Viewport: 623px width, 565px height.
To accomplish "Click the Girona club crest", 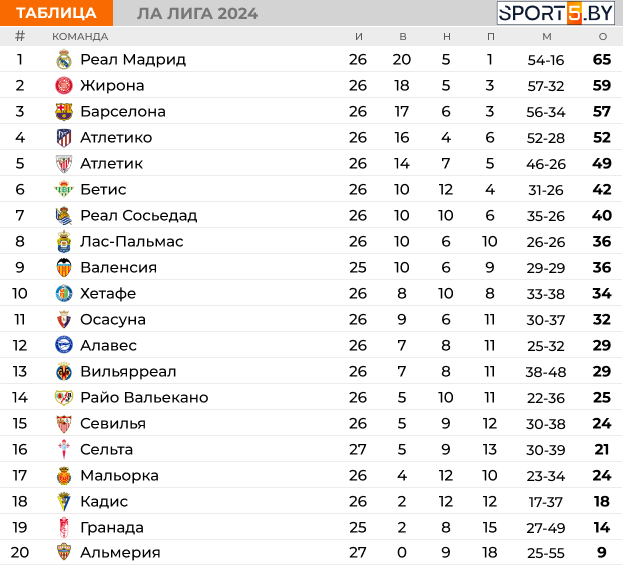I will pyautogui.click(x=64, y=86).
